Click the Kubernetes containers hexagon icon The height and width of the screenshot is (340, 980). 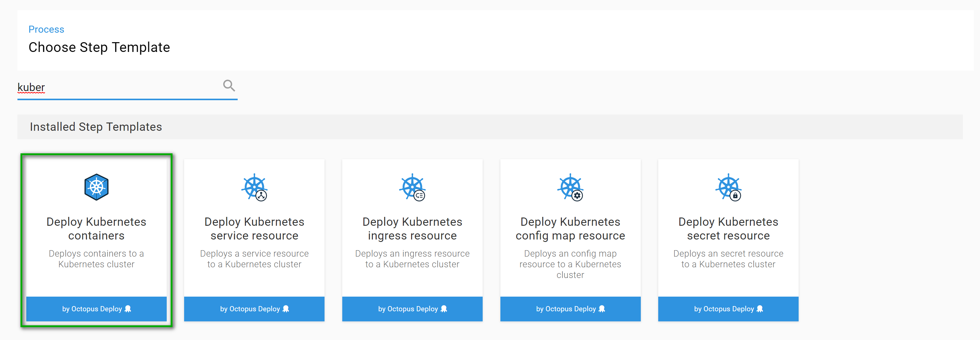coord(96,187)
